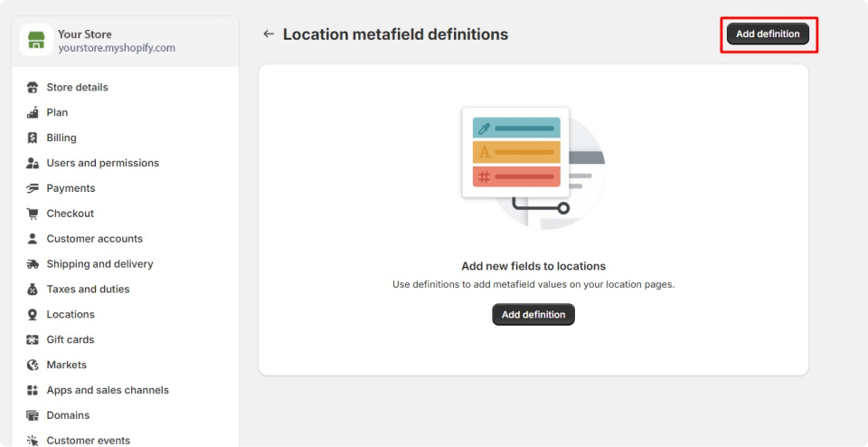Screen dimensions: 868x447
Task: Click the back arrow beside the page title
Action: 268,34
